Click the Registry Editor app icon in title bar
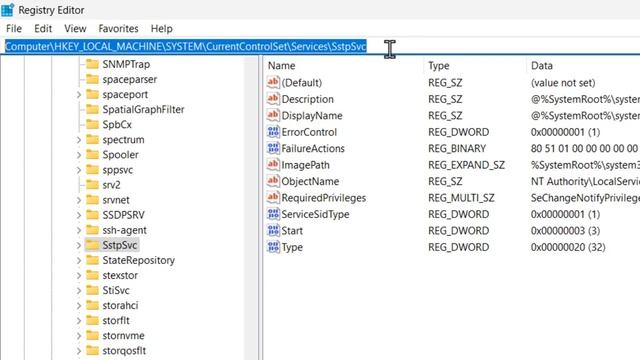Image resolution: width=640 pixels, height=360 pixels. (7, 10)
